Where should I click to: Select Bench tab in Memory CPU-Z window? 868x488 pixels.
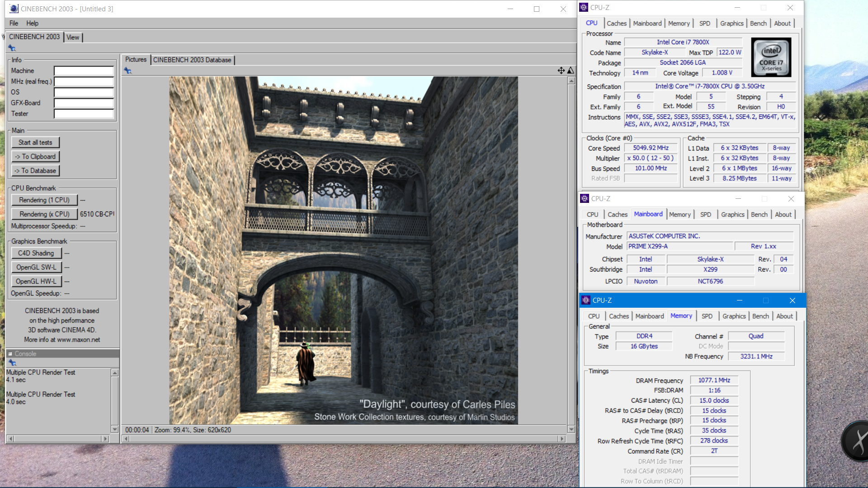coord(760,316)
